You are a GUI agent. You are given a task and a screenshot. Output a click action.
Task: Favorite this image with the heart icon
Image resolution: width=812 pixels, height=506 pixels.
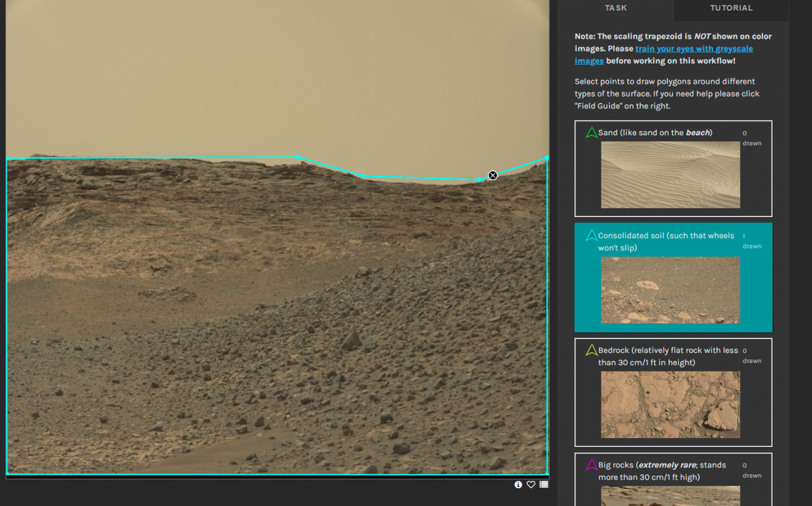531,484
